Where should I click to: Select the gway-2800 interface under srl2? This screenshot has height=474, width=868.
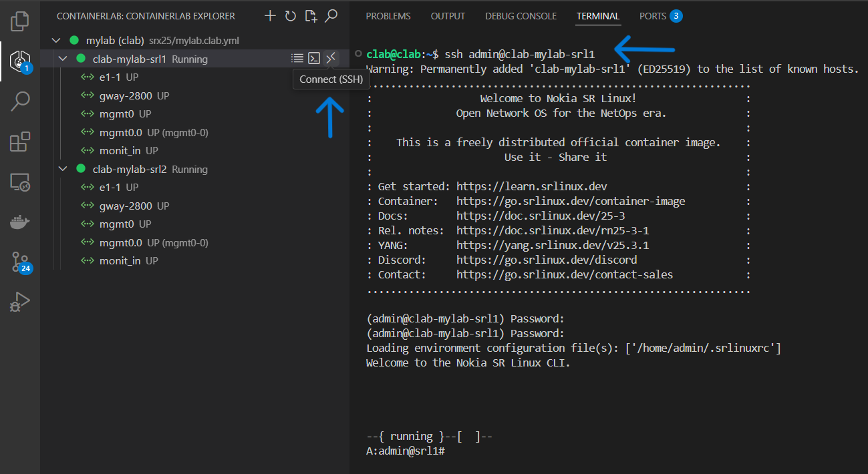[125, 206]
